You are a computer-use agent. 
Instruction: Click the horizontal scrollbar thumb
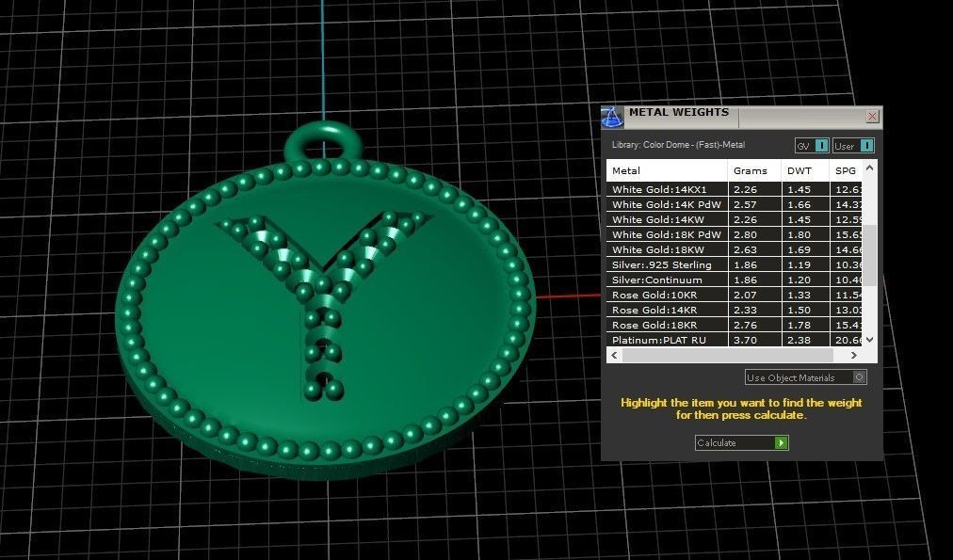point(727,356)
